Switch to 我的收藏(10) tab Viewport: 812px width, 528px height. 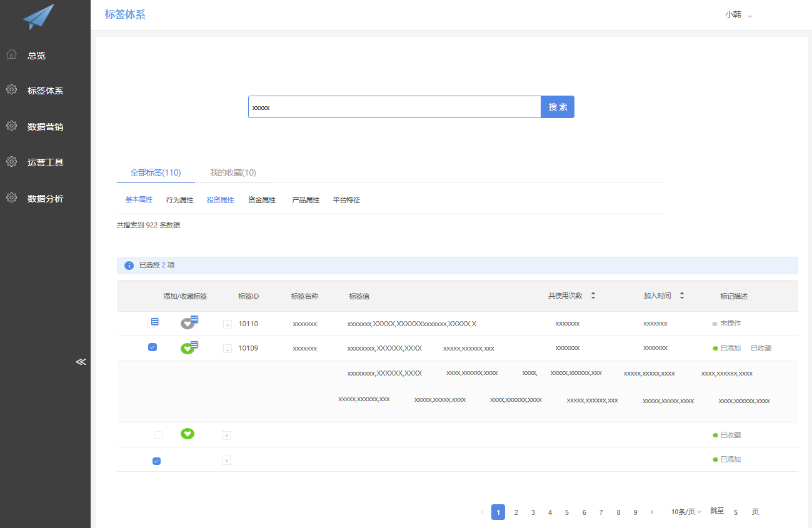tap(233, 172)
